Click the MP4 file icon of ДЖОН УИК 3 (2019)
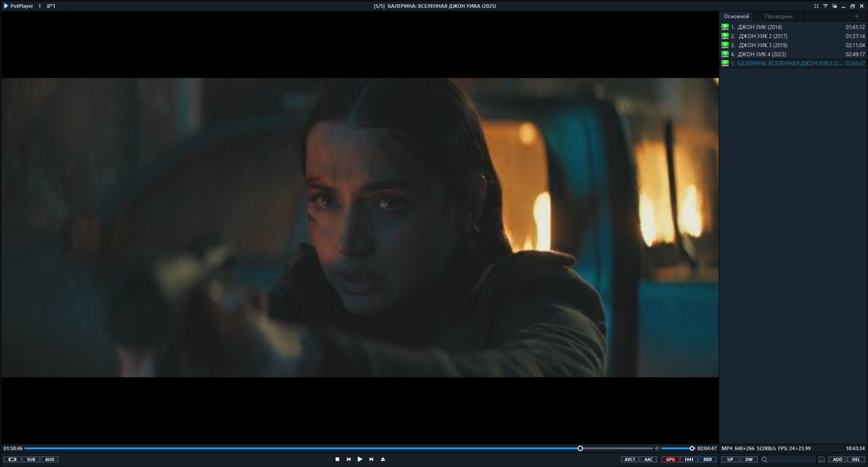Image resolution: width=868 pixels, height=467 pixels. pos(725,45)
